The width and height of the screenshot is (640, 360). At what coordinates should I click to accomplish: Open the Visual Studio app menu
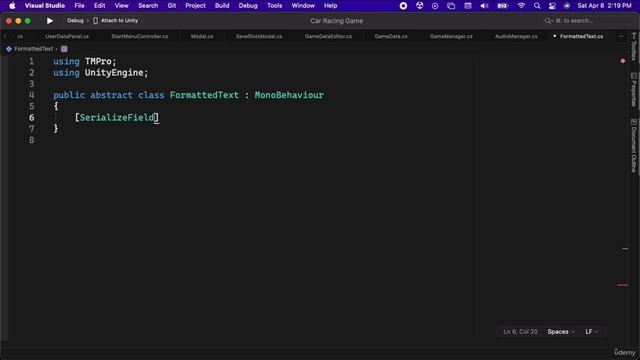pyautogui.click(x=44, y=6)
